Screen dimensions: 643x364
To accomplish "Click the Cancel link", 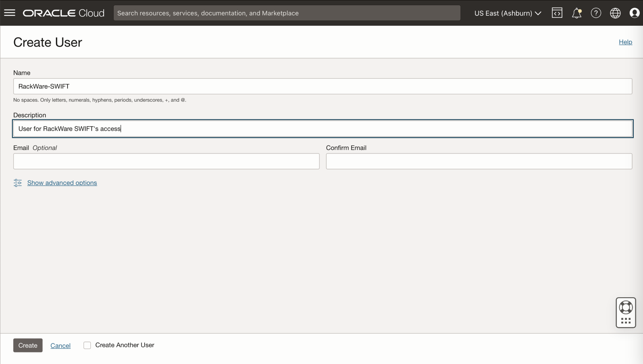I will (61, 346).
